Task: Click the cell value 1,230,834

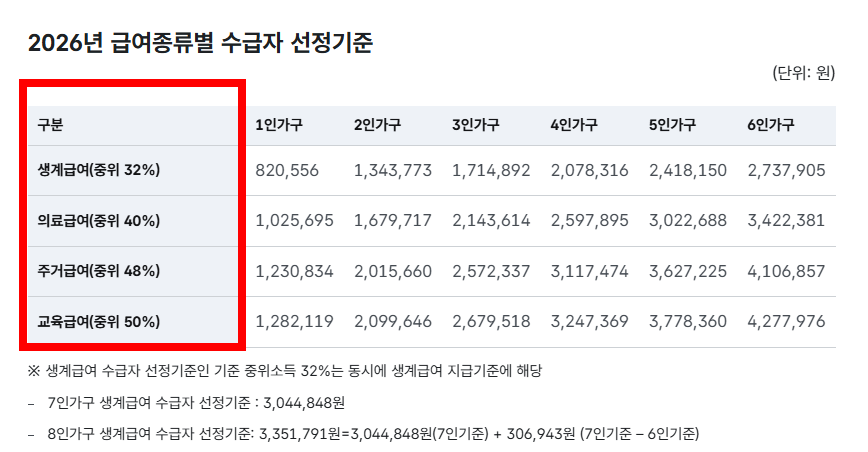Action: [x=294, y=272]
